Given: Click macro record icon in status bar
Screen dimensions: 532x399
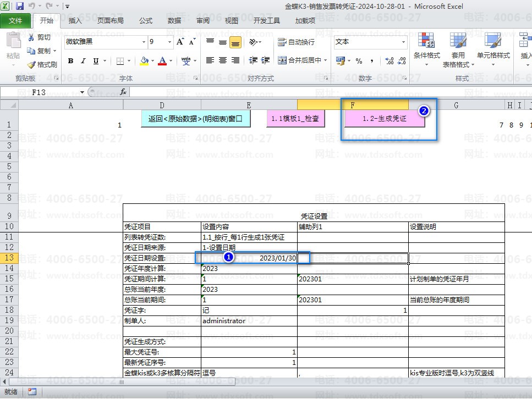Looking at the screenshot, I should [x=32, y=391].
